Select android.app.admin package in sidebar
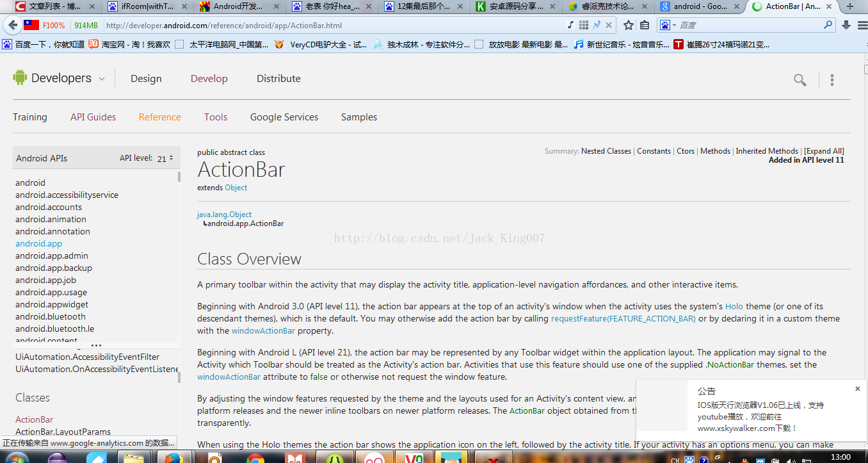Viewport: 868px width, 463px height. [52, 256]
